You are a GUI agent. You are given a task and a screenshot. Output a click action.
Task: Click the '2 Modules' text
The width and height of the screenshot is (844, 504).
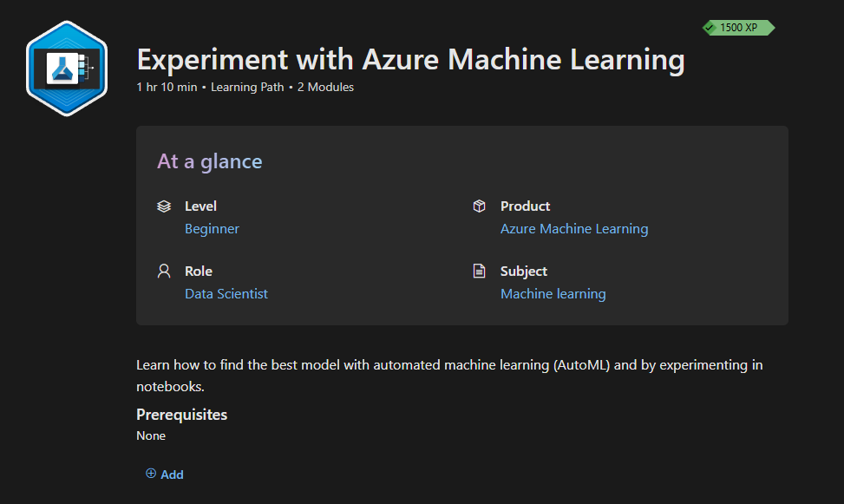(325, 88)
